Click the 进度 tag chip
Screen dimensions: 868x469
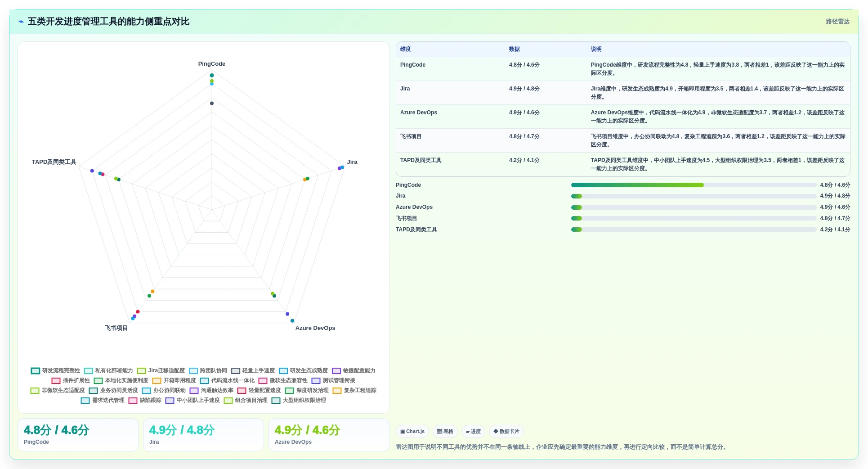click(473, 431)
